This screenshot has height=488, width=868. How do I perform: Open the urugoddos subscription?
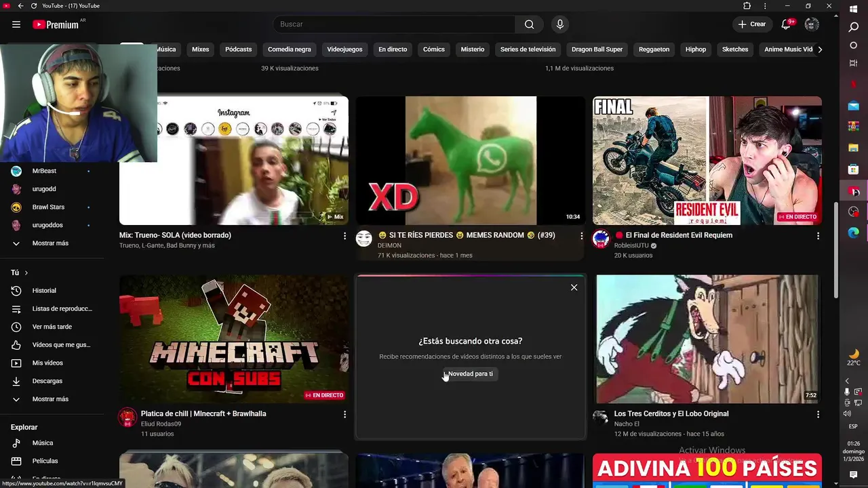tap(52, 225)
